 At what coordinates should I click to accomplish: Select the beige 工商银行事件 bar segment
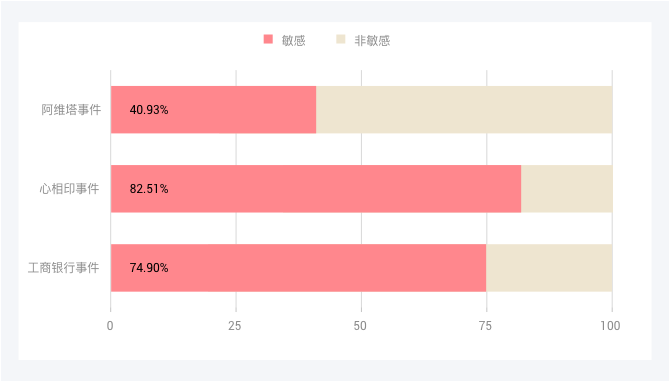pyautogui.click(x=549, y=268)
